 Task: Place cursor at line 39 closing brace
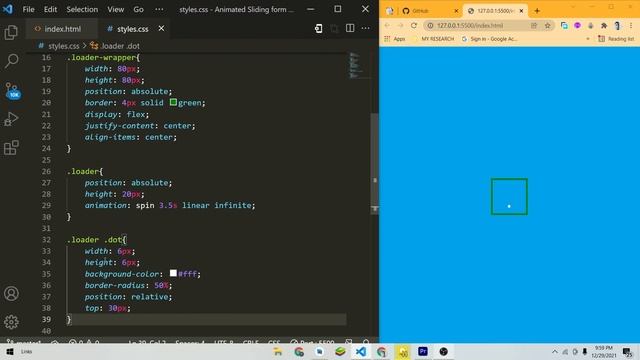[69, 320]
